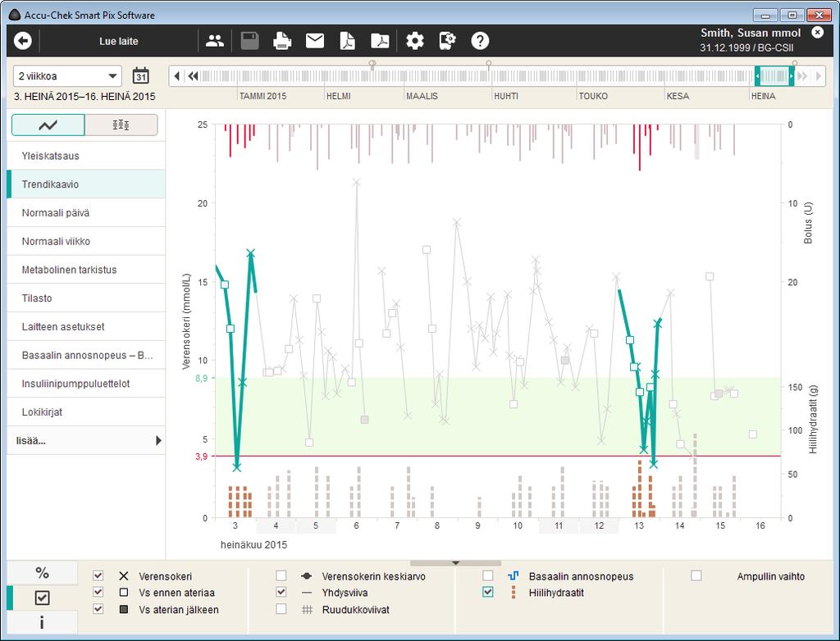840x641 pixels.
Task: Toggle Vs aterian jälkeen checkbox
Action: click(98, 609)
